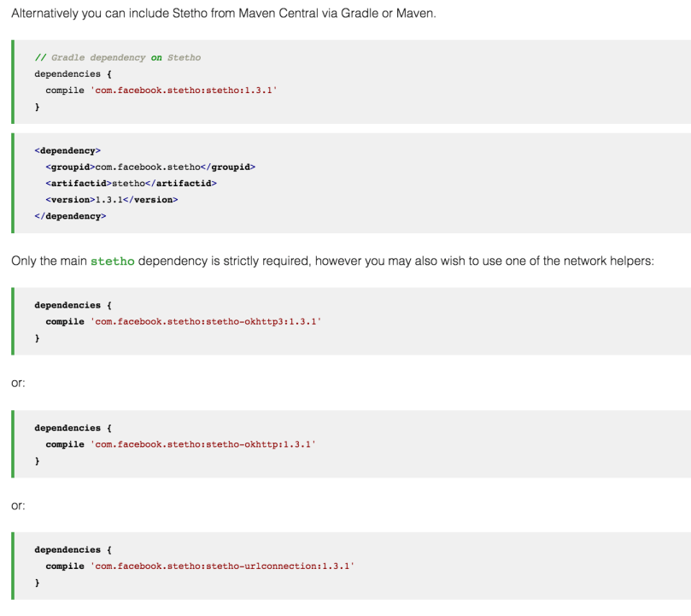The height and width of the screenshot is (616, 691).
Task: Click the opening <dependency> XML tag
Action: tap(67, 150)
